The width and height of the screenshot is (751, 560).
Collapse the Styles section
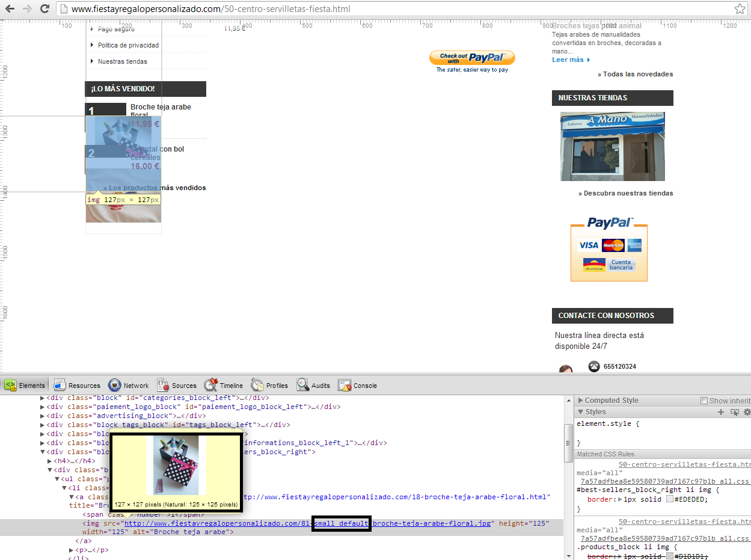(580, 412)
